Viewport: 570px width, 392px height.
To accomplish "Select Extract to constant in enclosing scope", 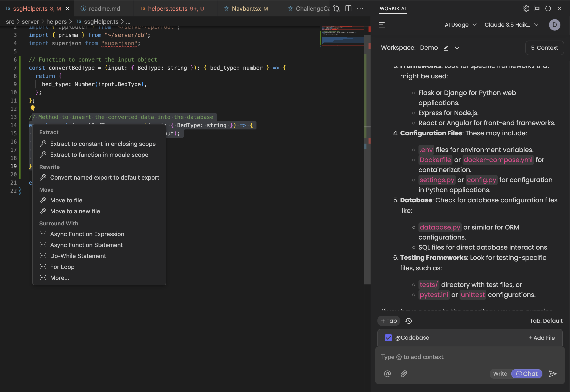I will 99,144.
